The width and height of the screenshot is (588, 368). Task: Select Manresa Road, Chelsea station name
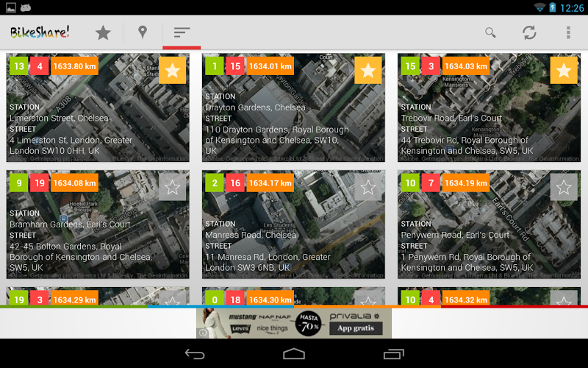pos(251,235)
